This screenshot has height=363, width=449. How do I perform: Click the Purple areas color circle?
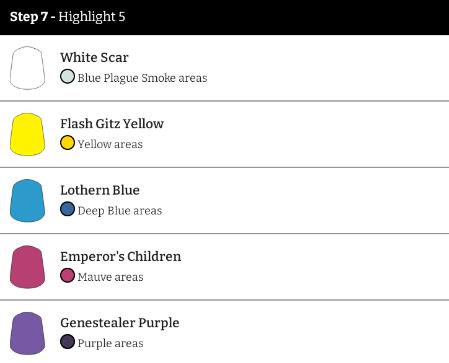(67, 342)
